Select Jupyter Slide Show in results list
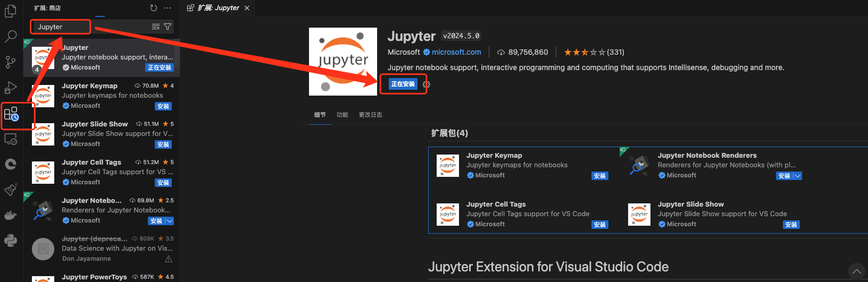Screen dimensions: 868x282 tap(102, 134)
